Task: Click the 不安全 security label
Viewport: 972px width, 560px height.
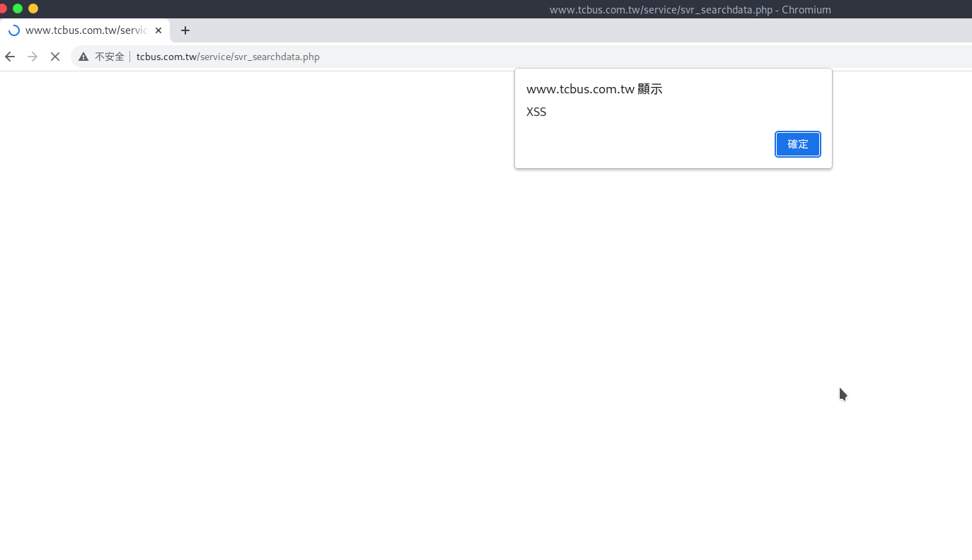Action: tap(110, 57)
